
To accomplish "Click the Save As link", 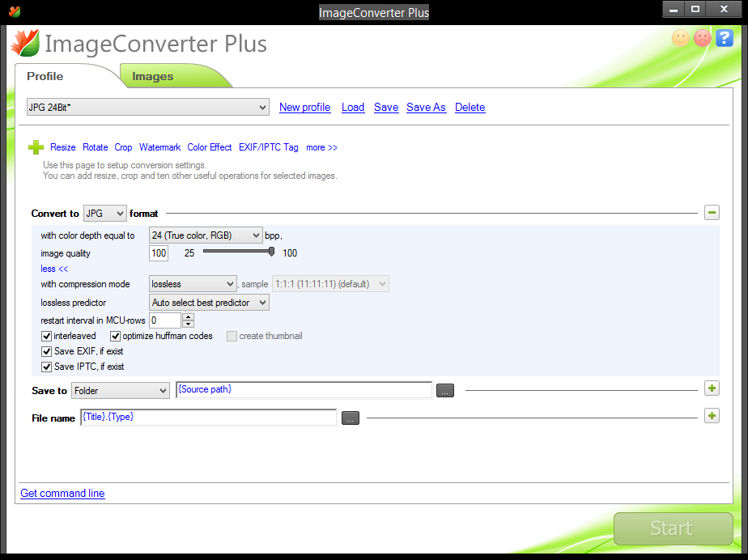I will (426, 108).
